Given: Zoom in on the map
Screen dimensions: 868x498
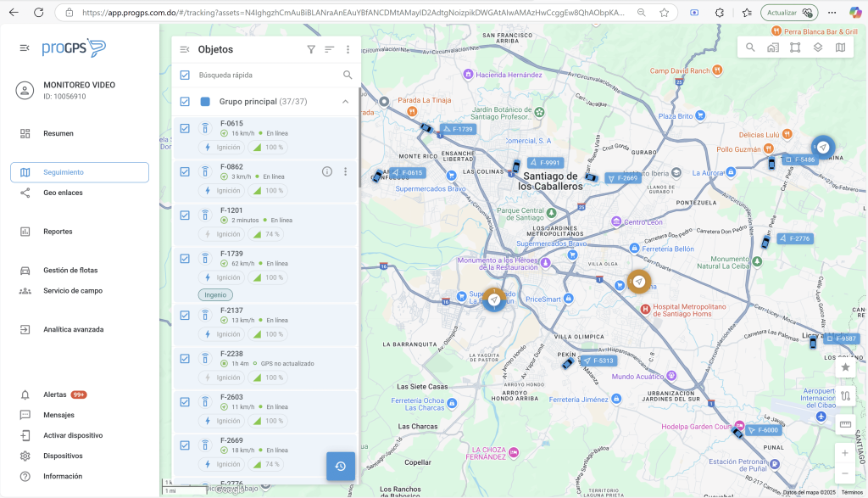Looking at the screenshot, I should click(845, 453).
